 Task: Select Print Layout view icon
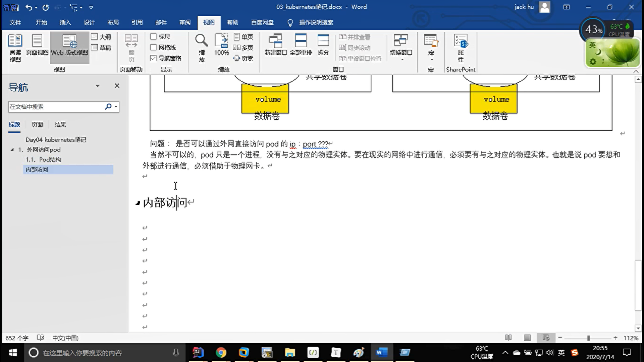click(x=37, y=41)
